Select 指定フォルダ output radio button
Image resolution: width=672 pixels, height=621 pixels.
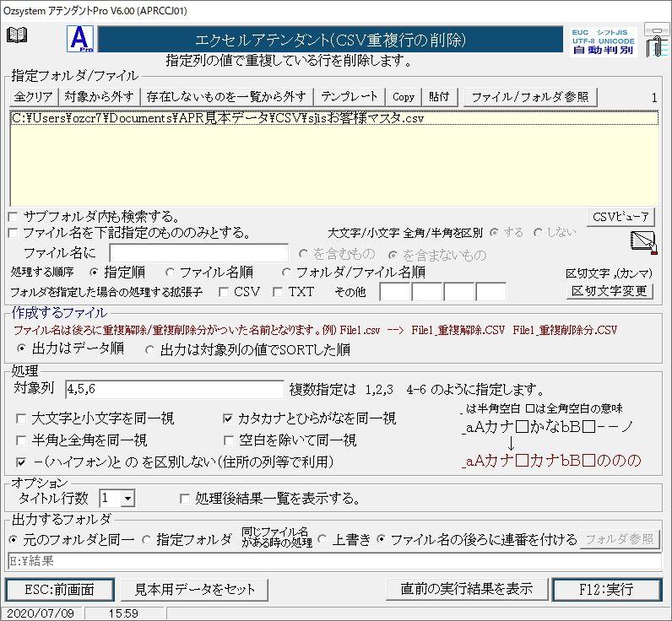pos(147,539)
